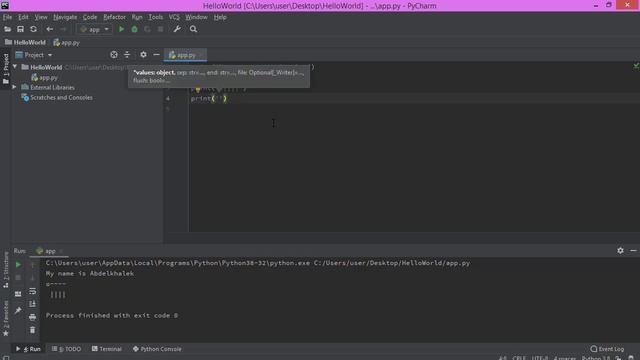Viewport: 640px width, 360px height.
Task: Select the app.py editor tab
Action: [x=185, y=55]
